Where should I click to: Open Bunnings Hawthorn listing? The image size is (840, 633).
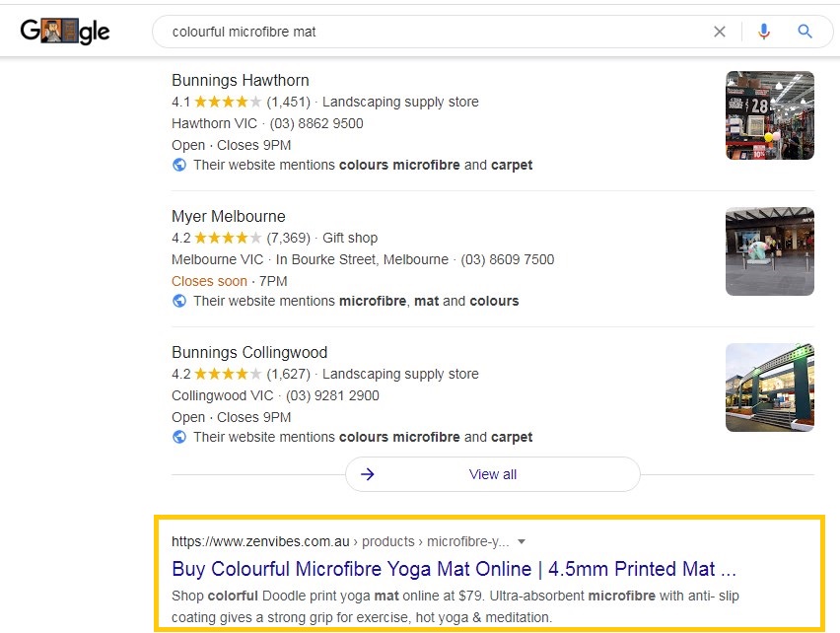tap(241, 80)
